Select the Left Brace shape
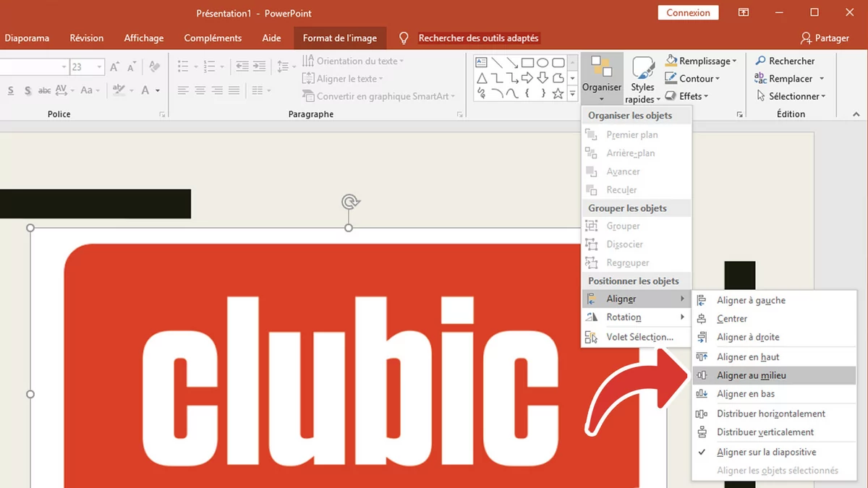The width and height of the screenshot is (868, 488). tap(527, 94)
